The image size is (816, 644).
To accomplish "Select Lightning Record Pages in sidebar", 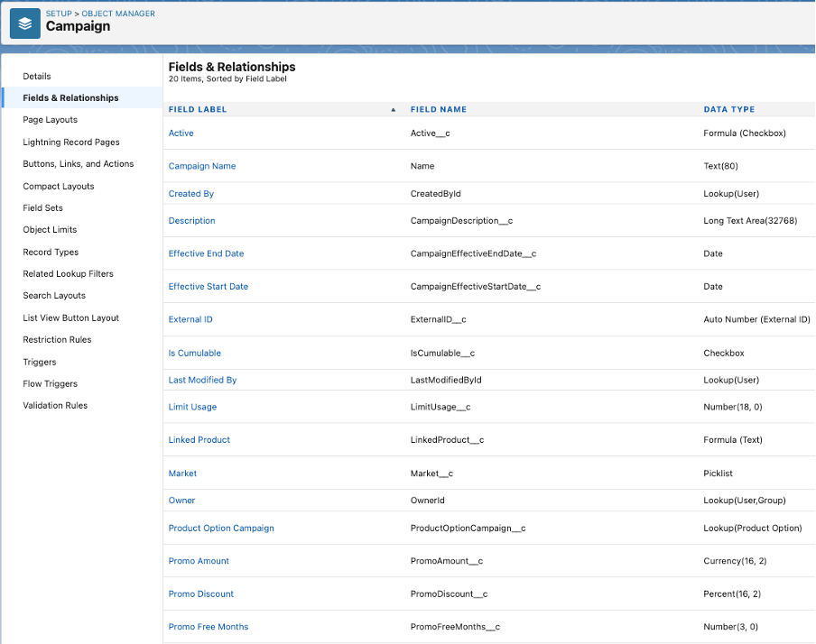I will 71,142.
